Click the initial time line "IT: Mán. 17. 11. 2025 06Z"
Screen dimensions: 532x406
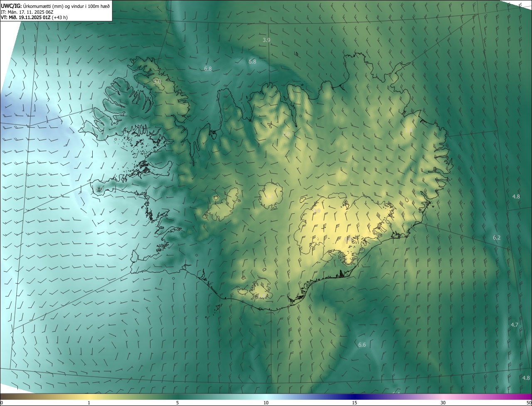click(27, 12)
